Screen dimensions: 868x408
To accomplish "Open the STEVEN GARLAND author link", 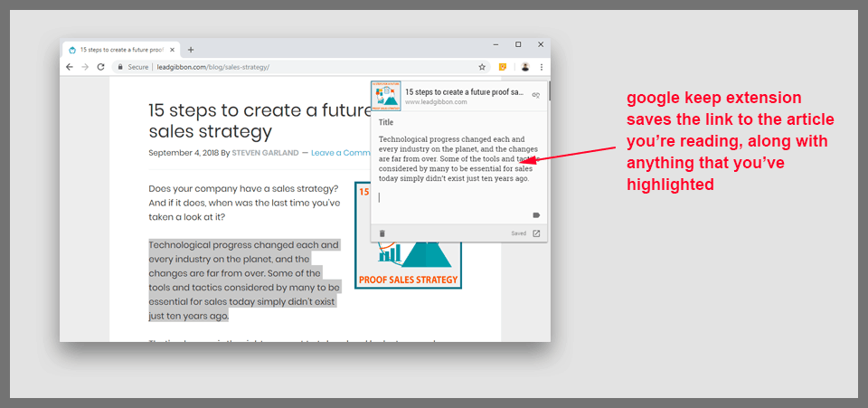I will pyautogui.click(x=265, y=153).
